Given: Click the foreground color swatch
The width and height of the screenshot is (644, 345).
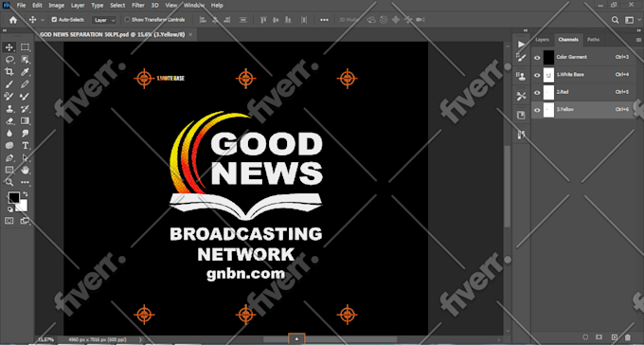Looking at the screenshot, I should (x=14, y=198).
